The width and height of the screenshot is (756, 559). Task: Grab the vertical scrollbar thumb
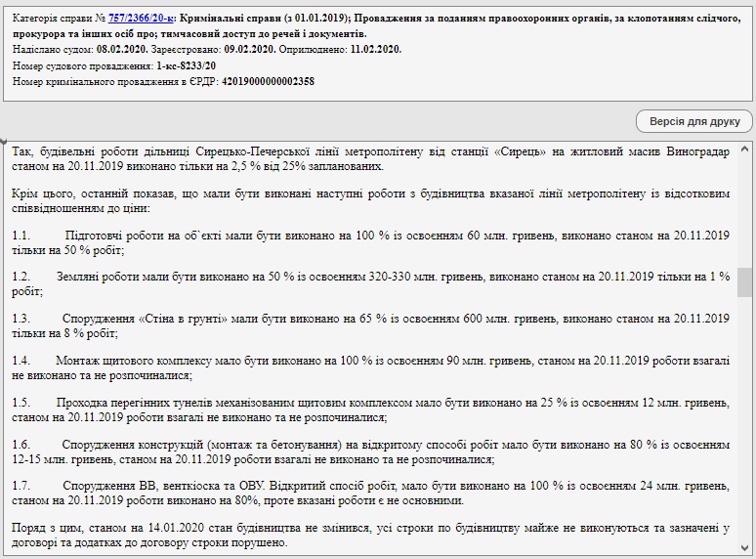pyautogui.click(x=746, y=280)
